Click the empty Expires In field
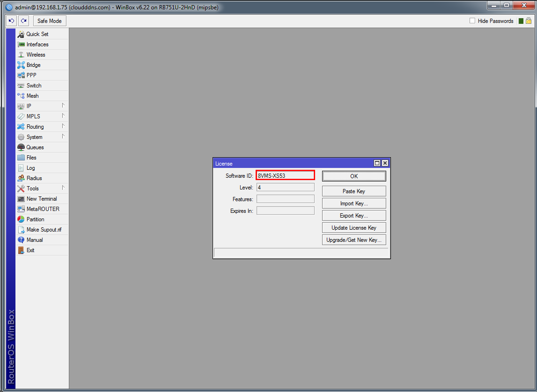The height and width of the screenshot is (392, 537). [285, 211]
